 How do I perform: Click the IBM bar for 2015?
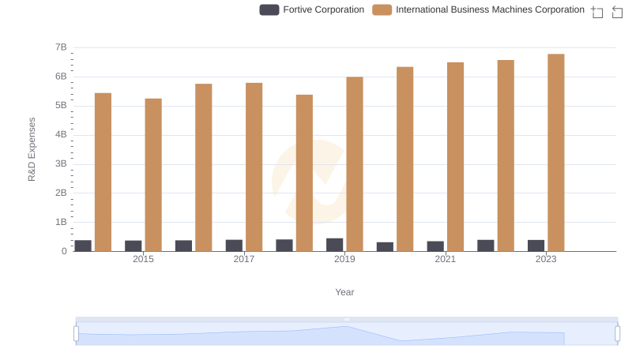[153, 174]
